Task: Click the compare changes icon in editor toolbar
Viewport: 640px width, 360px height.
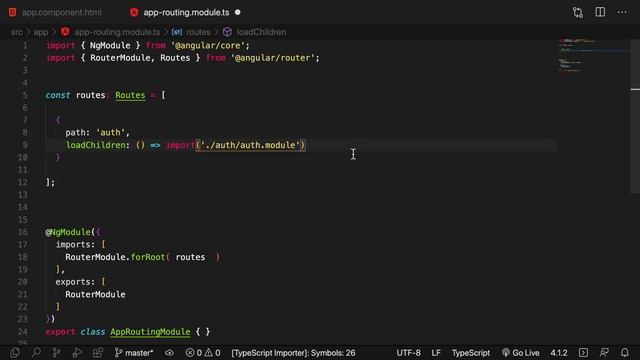Action: [x=578, y=12]
